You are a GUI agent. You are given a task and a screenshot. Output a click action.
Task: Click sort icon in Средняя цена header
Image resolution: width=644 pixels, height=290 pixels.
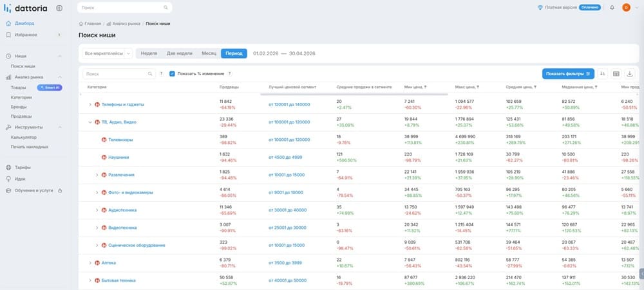pyautogui.click(x=534, y=87)
